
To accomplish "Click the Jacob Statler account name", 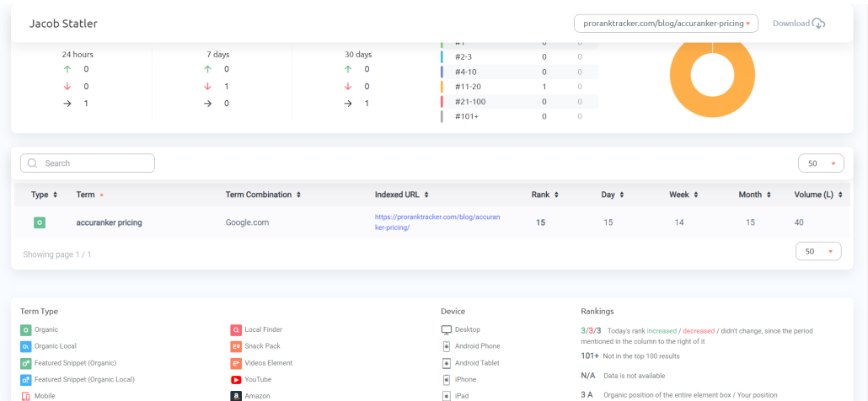I will point(63,24).
